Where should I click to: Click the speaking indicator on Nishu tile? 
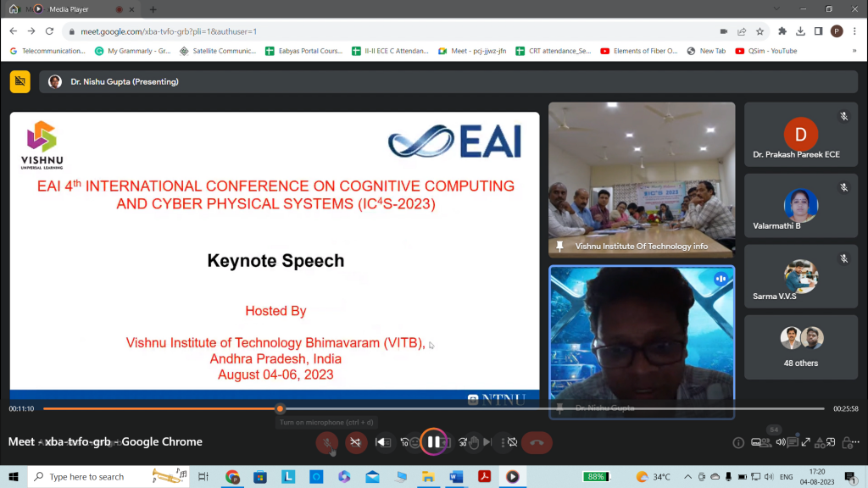[x=721, y=279]
